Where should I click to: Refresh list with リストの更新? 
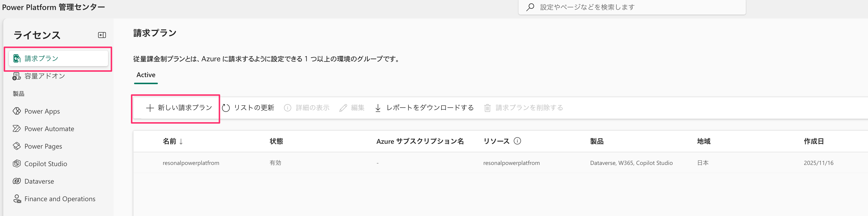[248, 108]
